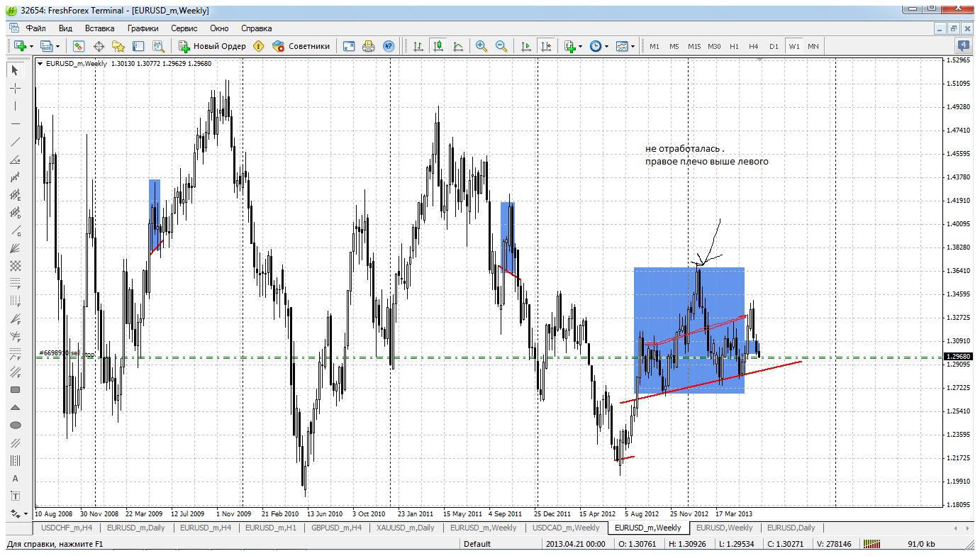Select the Rectangle drawing tool
Screen dimensions: 980x556
(x=15, y=389)
